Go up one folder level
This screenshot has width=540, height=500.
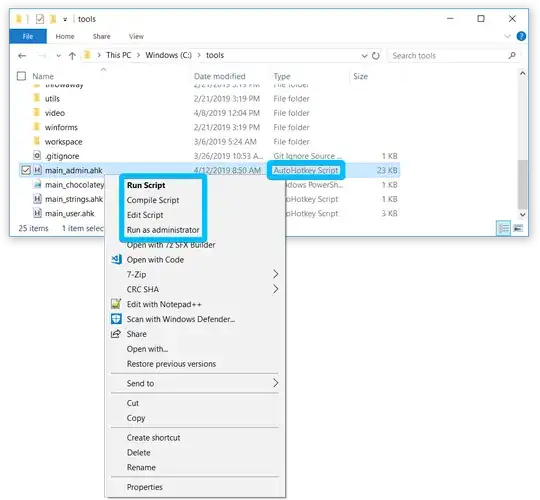(72, 56)
